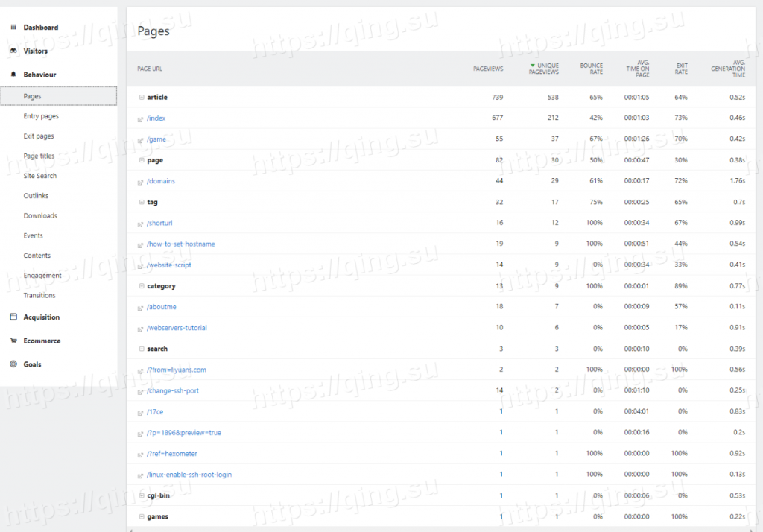Screen dimensions: 763x532
Task: Click the Acquisition window icon
Action: (13, 317)
